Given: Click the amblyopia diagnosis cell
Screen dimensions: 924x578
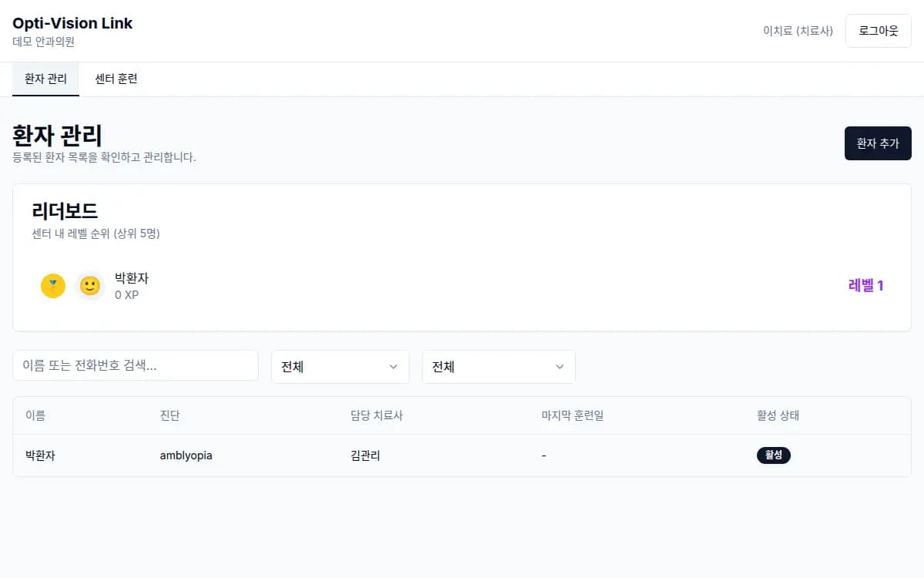Looking at the screenshot, I should [186, 455].
